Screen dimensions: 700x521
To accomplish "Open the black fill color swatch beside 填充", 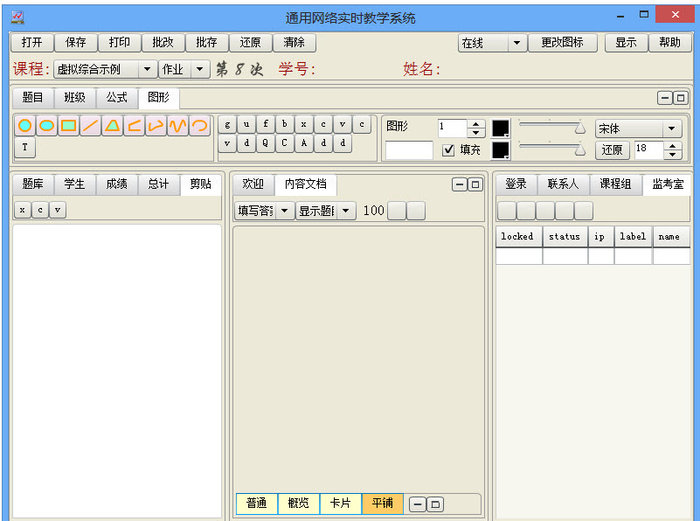I will [x=500, y=150].
